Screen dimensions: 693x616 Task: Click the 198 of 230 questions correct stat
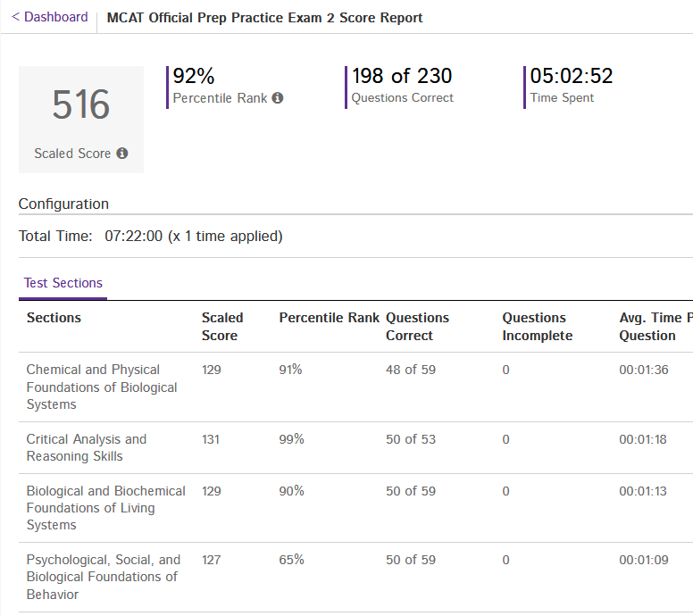click(402, 76)
